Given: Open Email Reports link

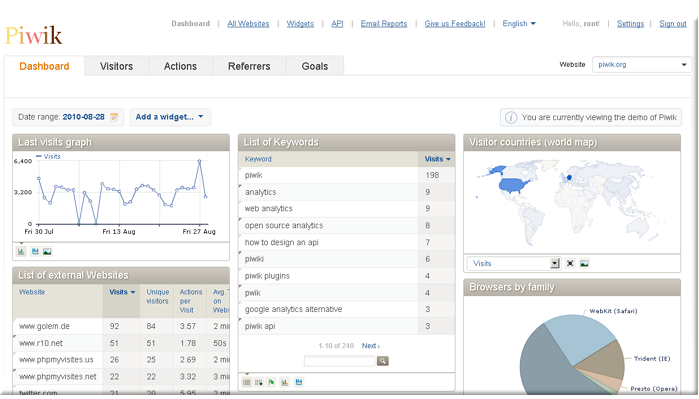Looking at the screenshot, I should 384,24.
